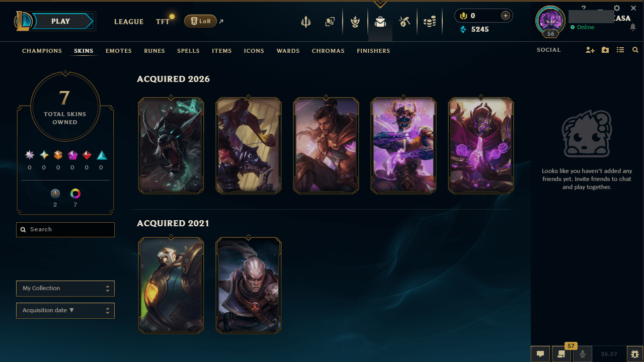Image resolution: width=644 pixels, height=362 pixels.
Task: Open the chat bubble icon
Action: 540,354
